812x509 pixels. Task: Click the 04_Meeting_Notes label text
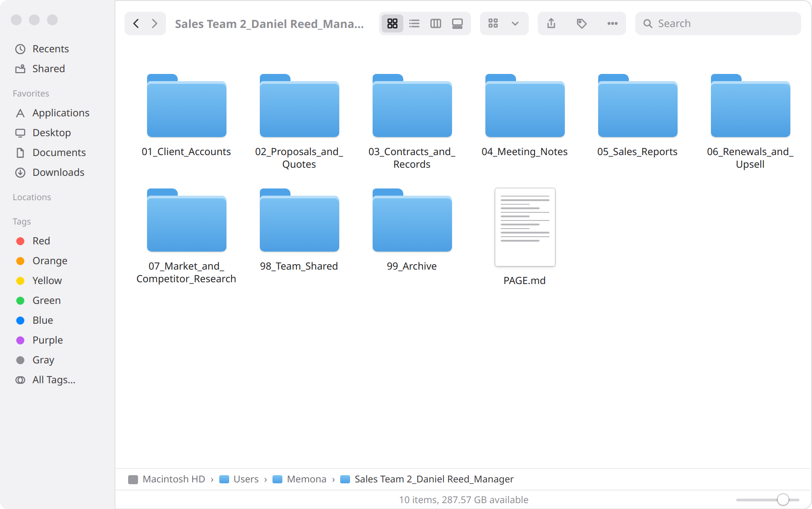coord(525,151)
